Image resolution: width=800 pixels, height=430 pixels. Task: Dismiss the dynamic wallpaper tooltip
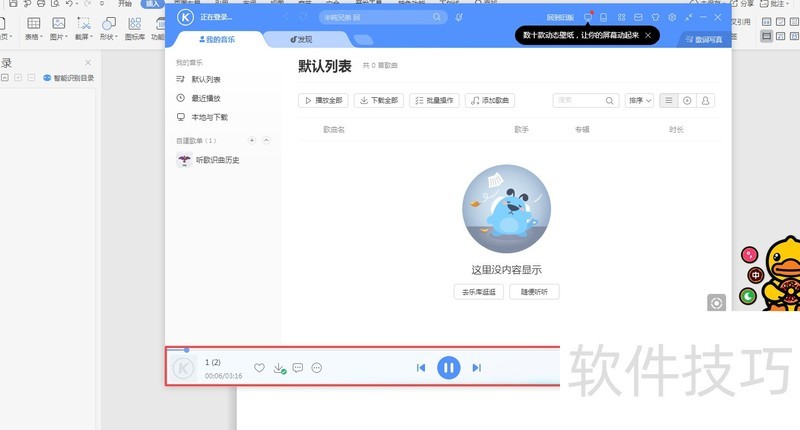tap(648, 35)
